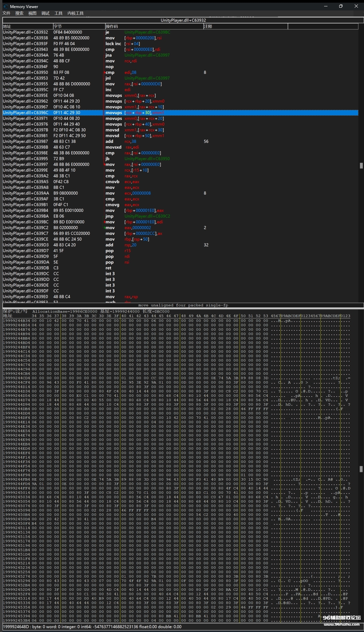Open the 文件 menu

click(x=6, y=13)
